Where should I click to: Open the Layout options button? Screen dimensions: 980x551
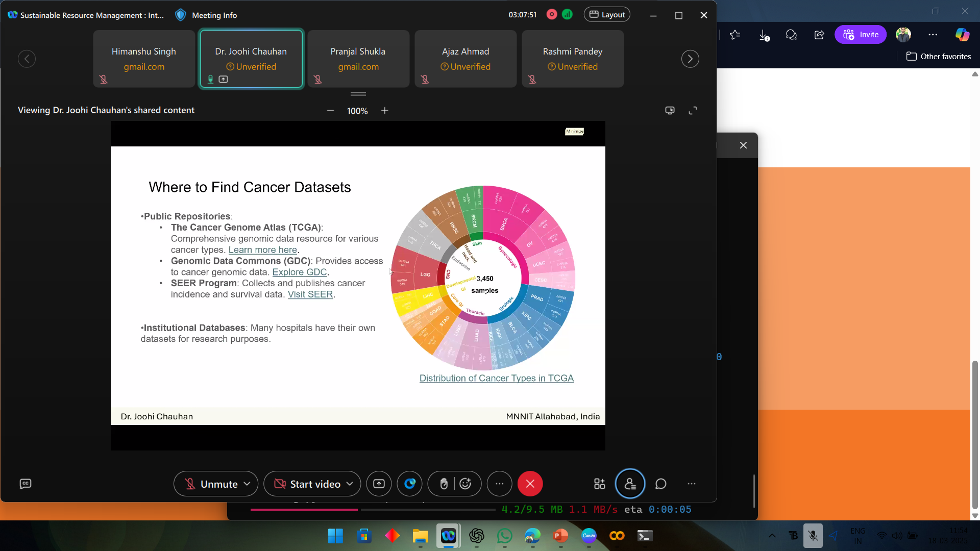coord(607,14)
